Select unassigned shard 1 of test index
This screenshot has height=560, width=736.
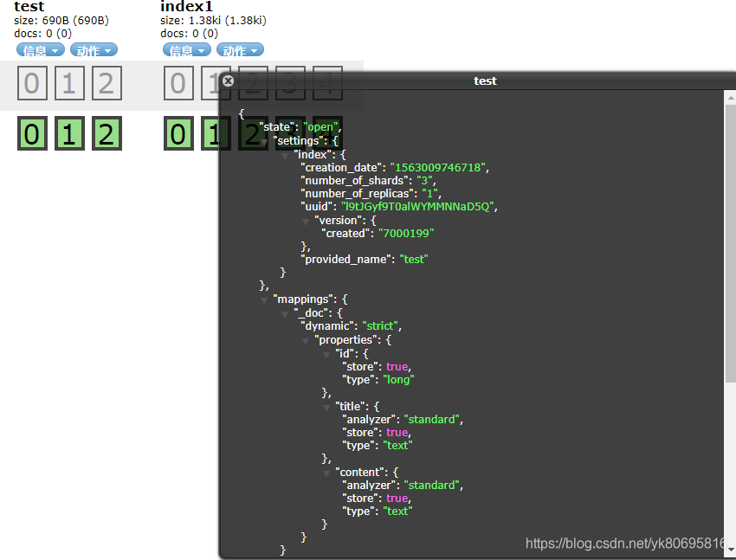point(69,83)
